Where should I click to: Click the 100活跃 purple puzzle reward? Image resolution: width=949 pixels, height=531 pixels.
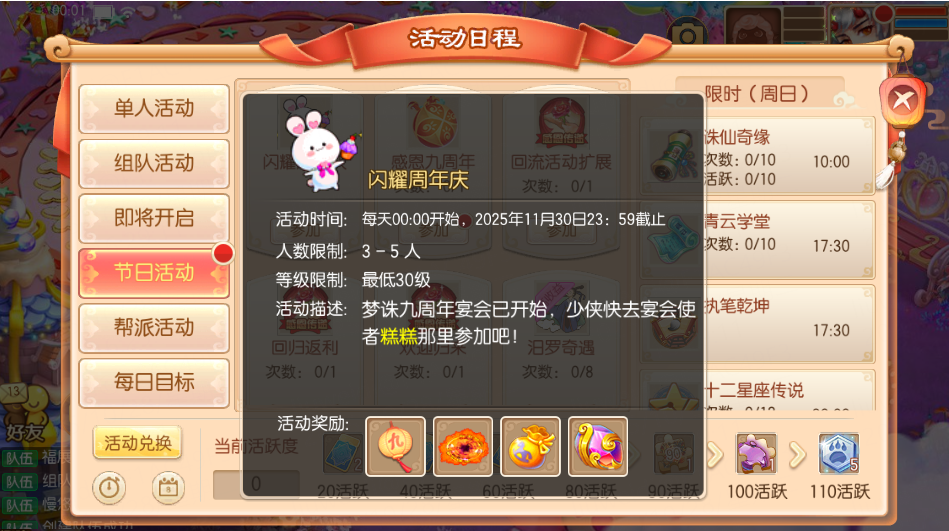(x=757, y=453)
